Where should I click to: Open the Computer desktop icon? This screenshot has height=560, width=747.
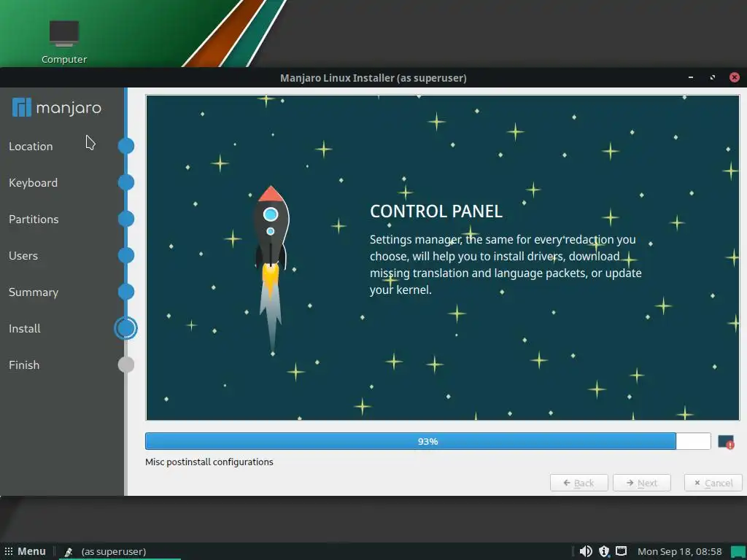64,42
